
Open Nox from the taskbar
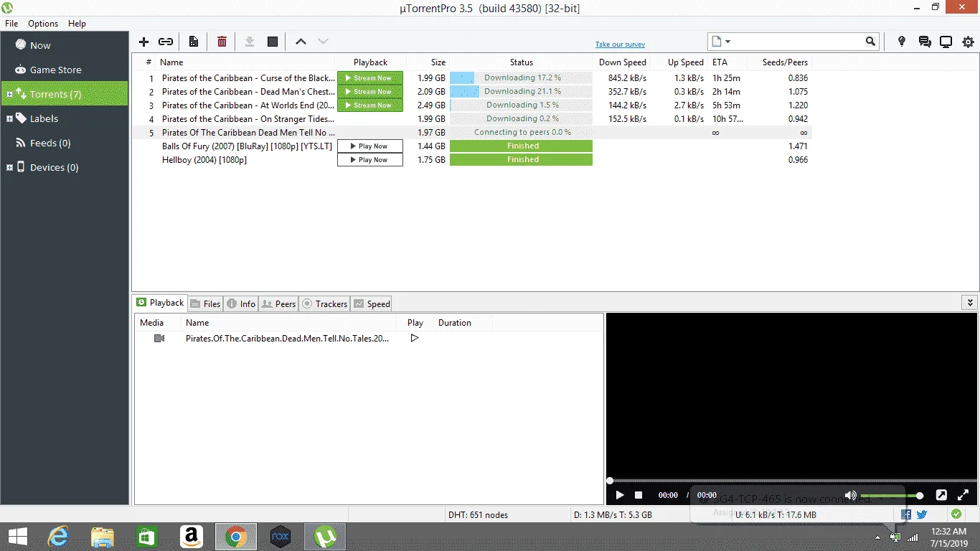point(281,536)
